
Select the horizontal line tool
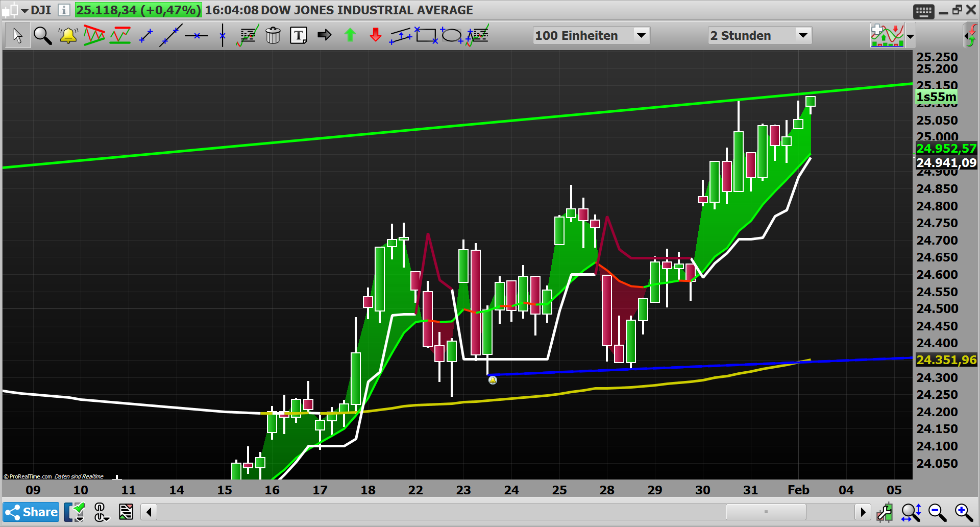(197, 36)
